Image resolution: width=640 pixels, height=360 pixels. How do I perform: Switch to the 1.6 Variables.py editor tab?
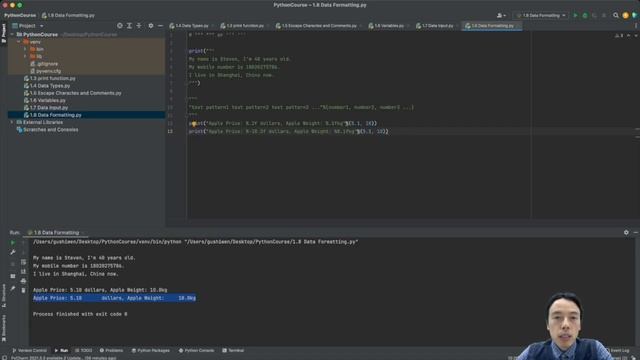click(389, 26)
